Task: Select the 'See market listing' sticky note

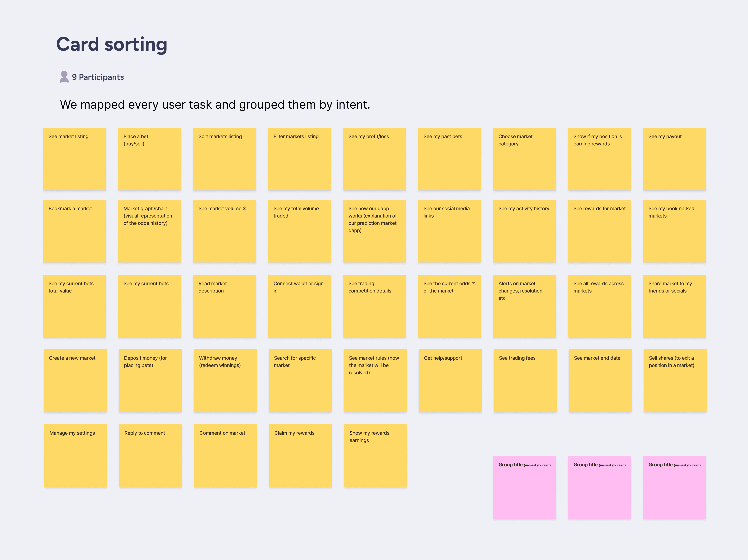Action: (74, 159)
